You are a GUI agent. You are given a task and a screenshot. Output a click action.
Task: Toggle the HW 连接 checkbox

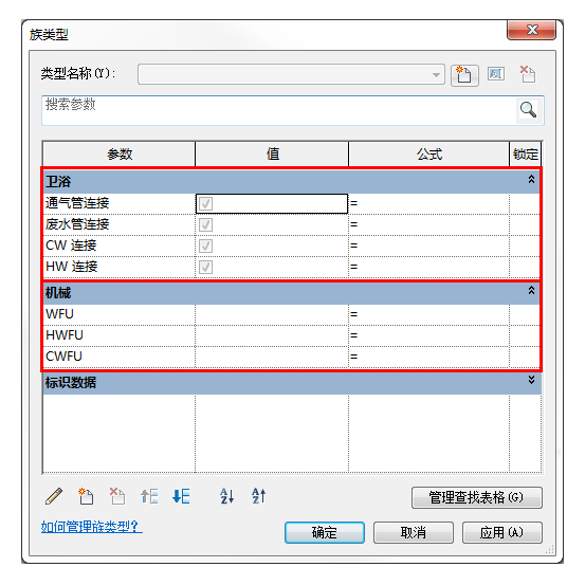[x=206, y=267]
